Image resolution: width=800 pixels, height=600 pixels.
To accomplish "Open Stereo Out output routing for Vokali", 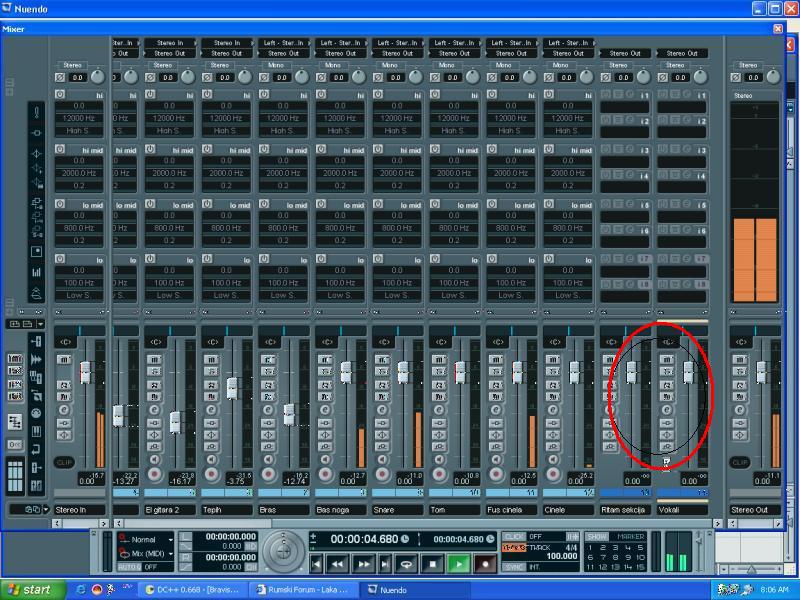I will pos(682,54).
